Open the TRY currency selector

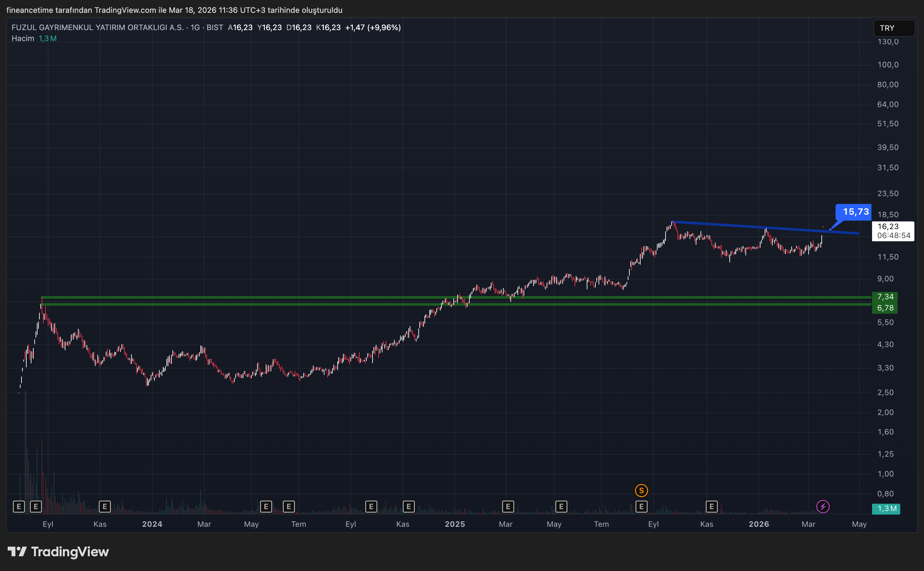tap(894, 28)
